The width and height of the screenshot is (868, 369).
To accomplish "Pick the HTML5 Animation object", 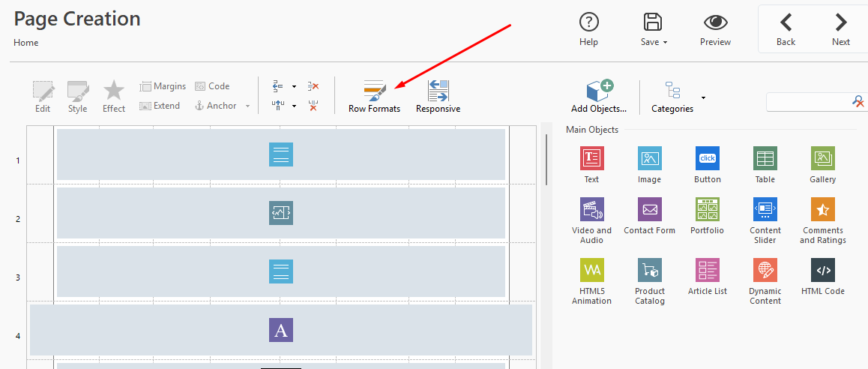I will 591,271.
